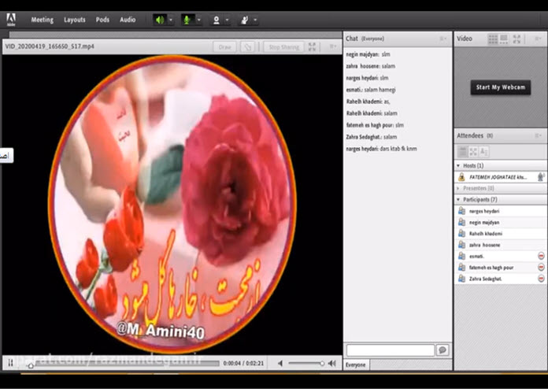
Task: Select participant Zahra Sedaghat
Action: [x=501, y=279]
